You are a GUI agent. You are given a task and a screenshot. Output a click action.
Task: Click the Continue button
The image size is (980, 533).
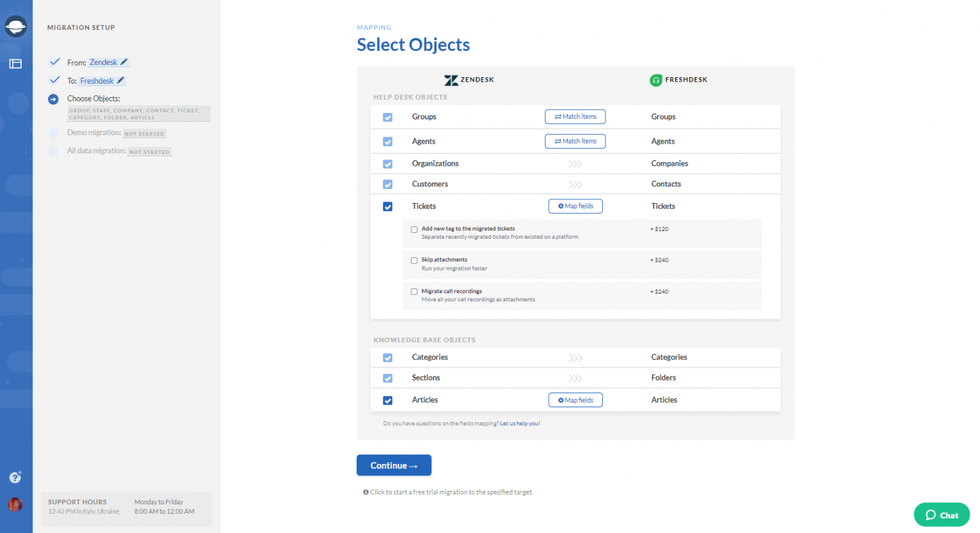394,465
